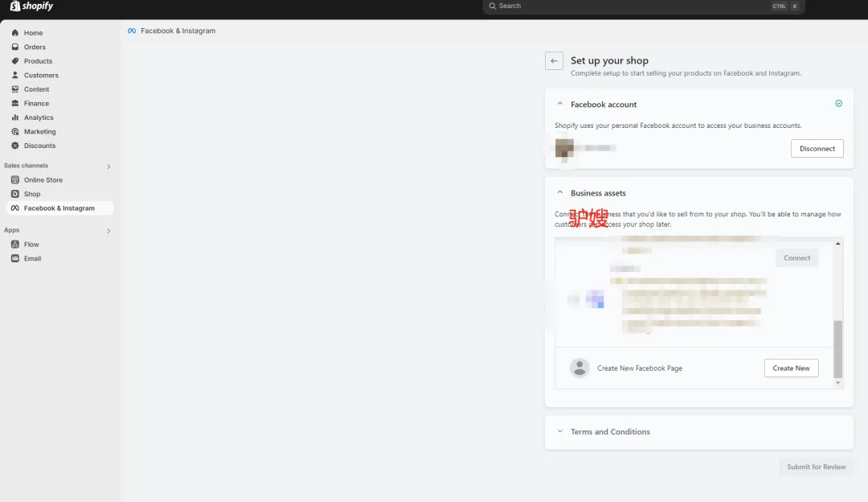Click the Search input field

click(644, 6)
